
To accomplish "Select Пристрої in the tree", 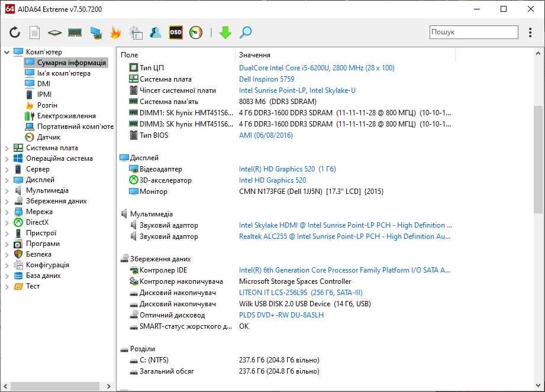I will 41,233.
